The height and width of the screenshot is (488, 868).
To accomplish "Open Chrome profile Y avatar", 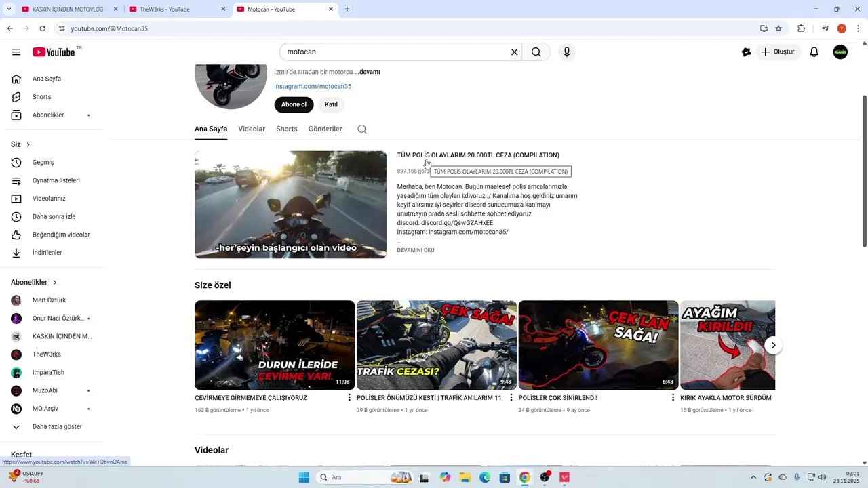I will (842, 28).
